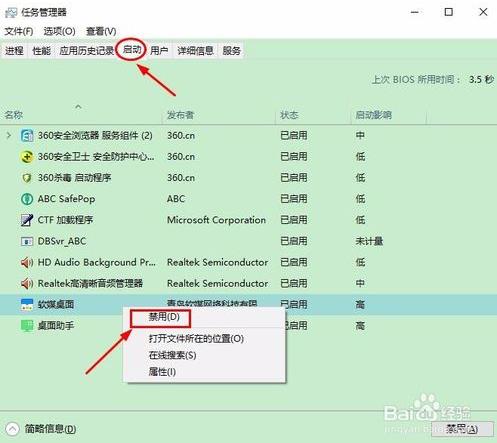Open the 文件(F) menu

tap(19, 31)
